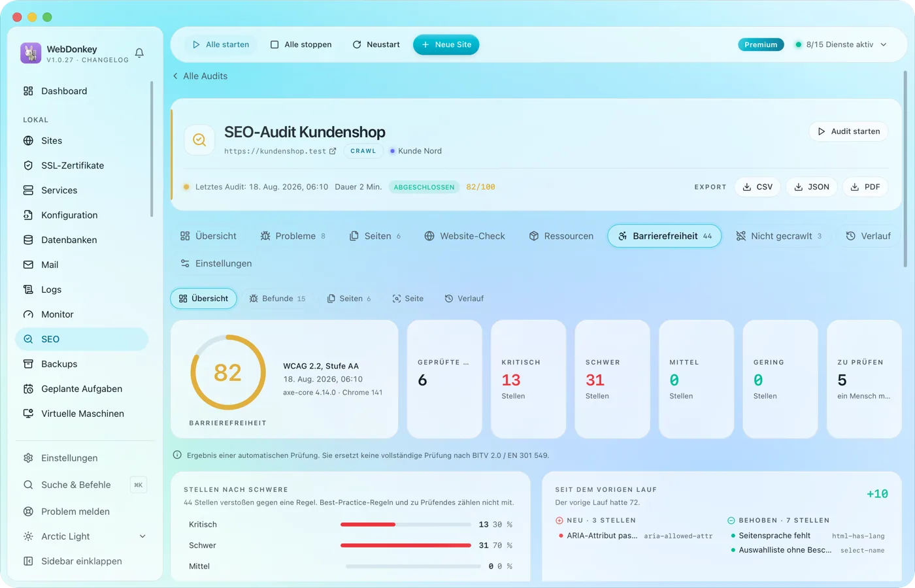Open Dashboard from the sidebar
The image size is (915, 588).
(82, 91)
